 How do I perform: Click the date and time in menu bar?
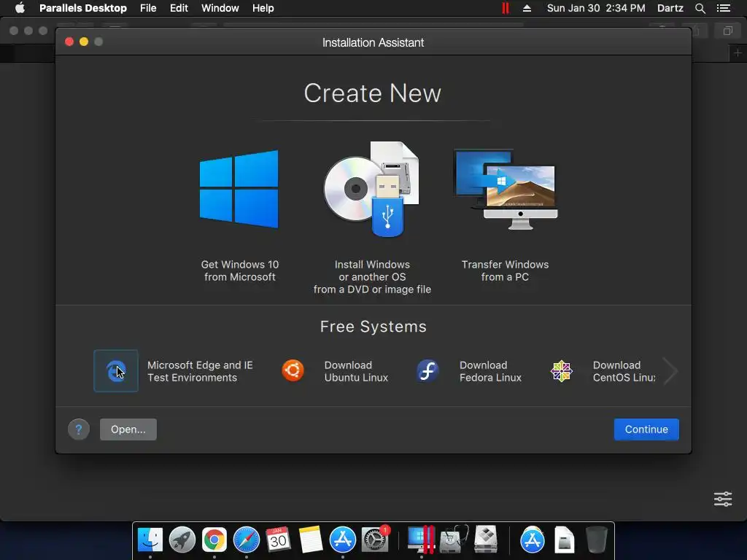point(596,8)
